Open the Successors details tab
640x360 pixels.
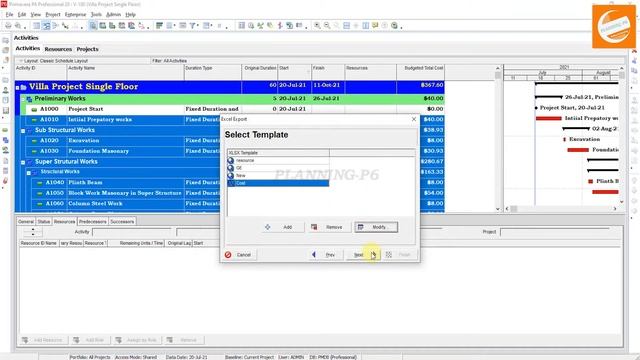[x=122, y=221]
